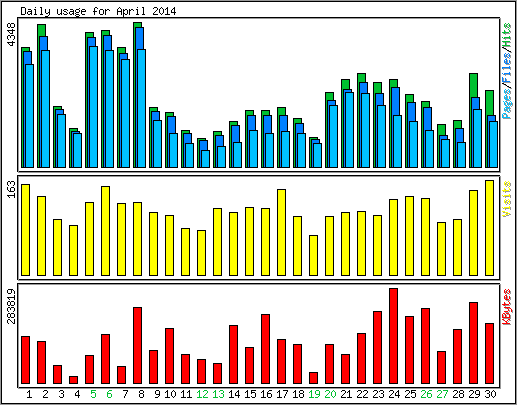
Task: Click the yellow Visits bar for day 30
Action: point(489,228)
